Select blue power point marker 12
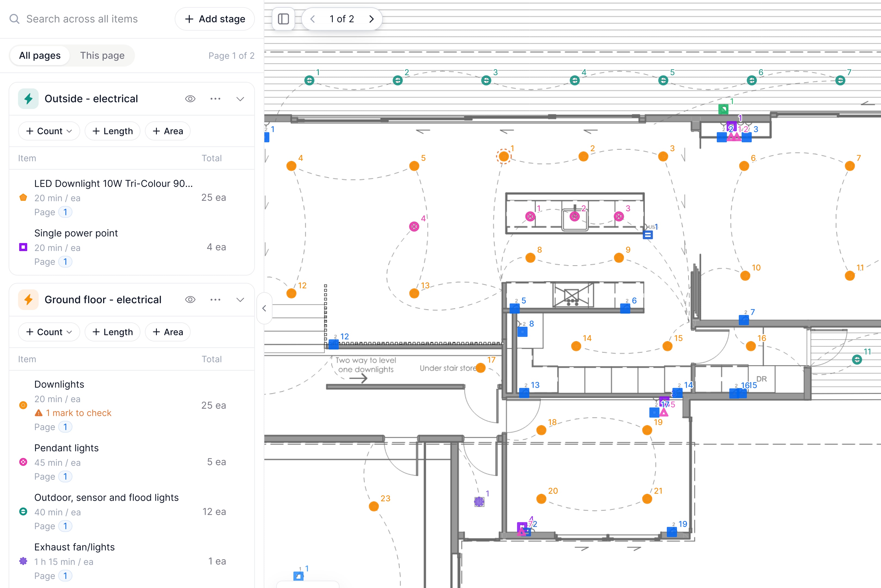881x588 pixels. point(334,344)
